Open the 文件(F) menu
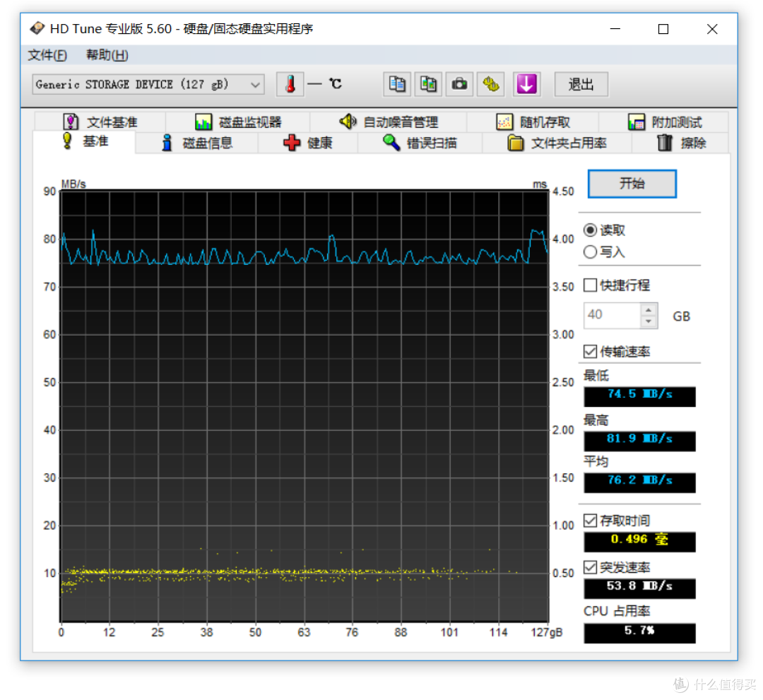Screen dimensions: 763x700 pos(47,55)
